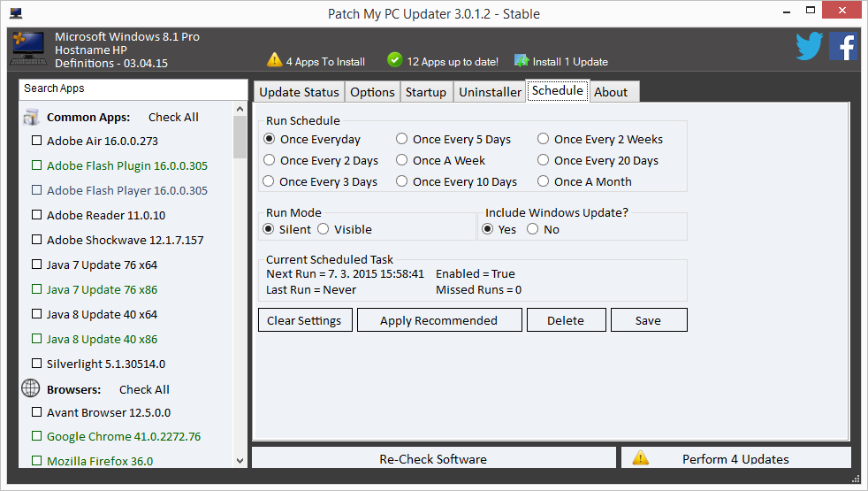
Task: Open the Twitter bird icon
Action: [x=810, y=45]
